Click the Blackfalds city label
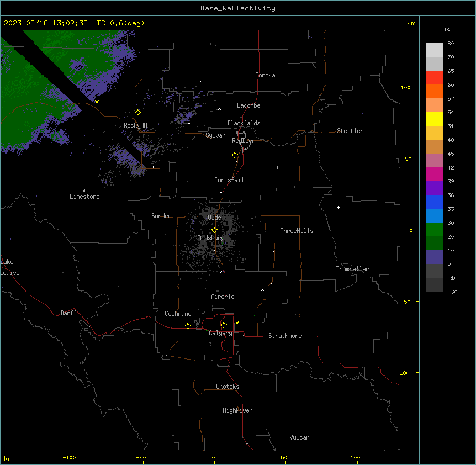This screenshot has height=465, width=476. tap(244, 123)
